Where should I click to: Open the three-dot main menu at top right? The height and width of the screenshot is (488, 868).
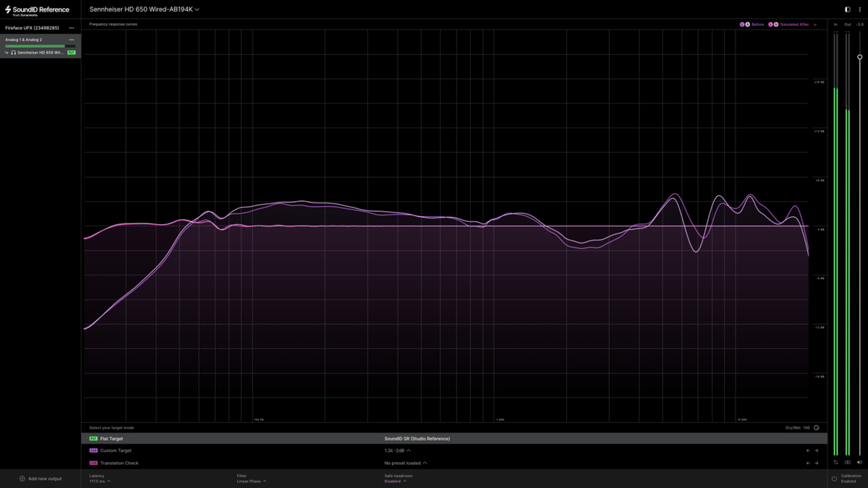click(x=860, y=9)
